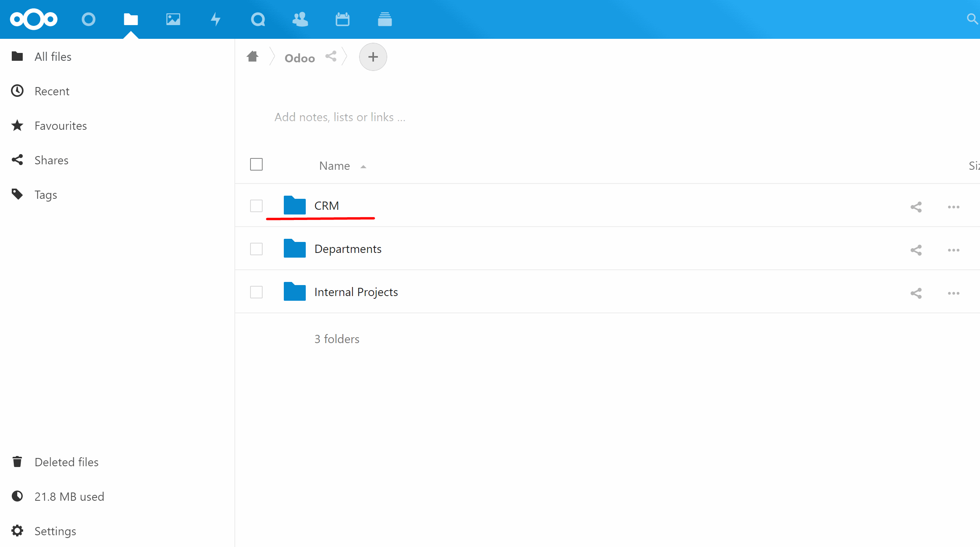
Task: Open the Activity lightning icon
Action: click(x=216, y=19)
